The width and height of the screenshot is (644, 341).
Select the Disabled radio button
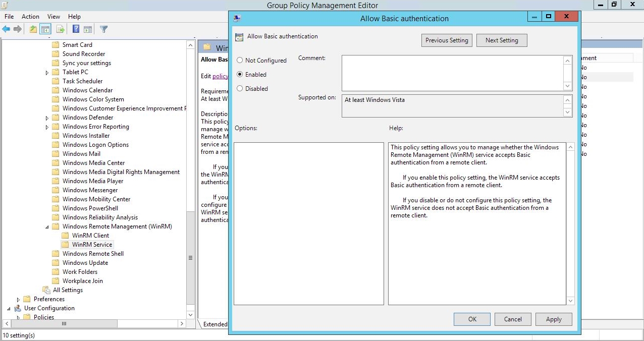pos(240,89)
